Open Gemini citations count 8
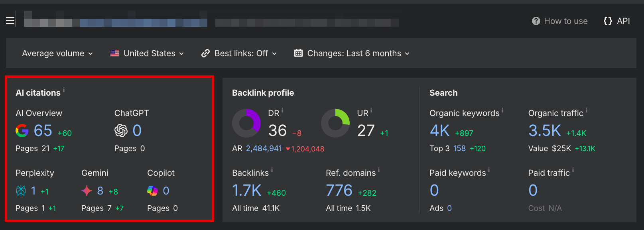This screenshot has height=230, width=644. coord(100,191)
